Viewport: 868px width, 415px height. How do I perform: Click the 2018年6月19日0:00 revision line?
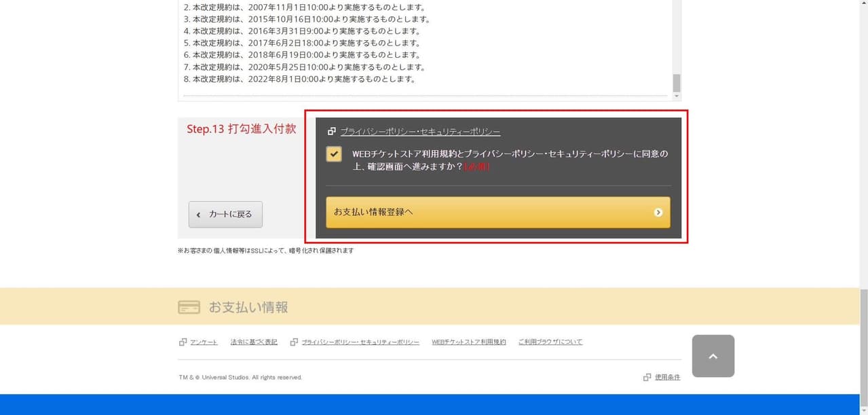[303, 54]
